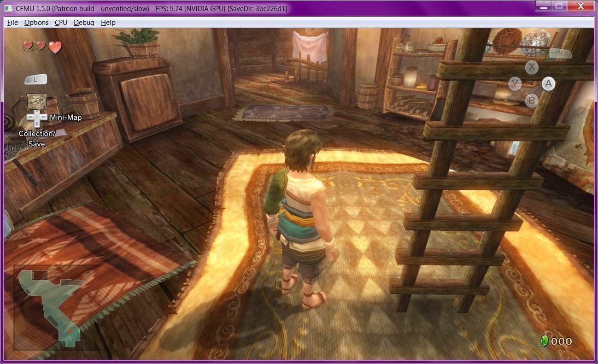
Task: Click the rightmost heart in the life meter
Action: (x=55, y=47)
